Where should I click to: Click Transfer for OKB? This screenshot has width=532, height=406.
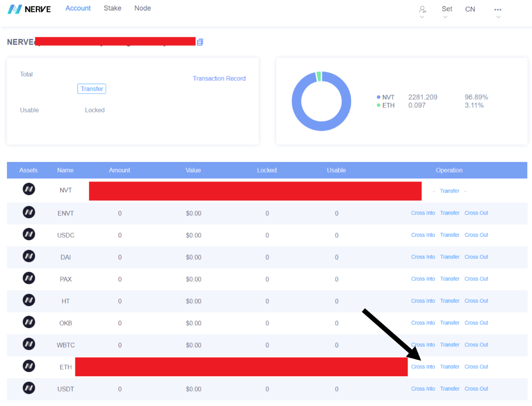(450, 323)
